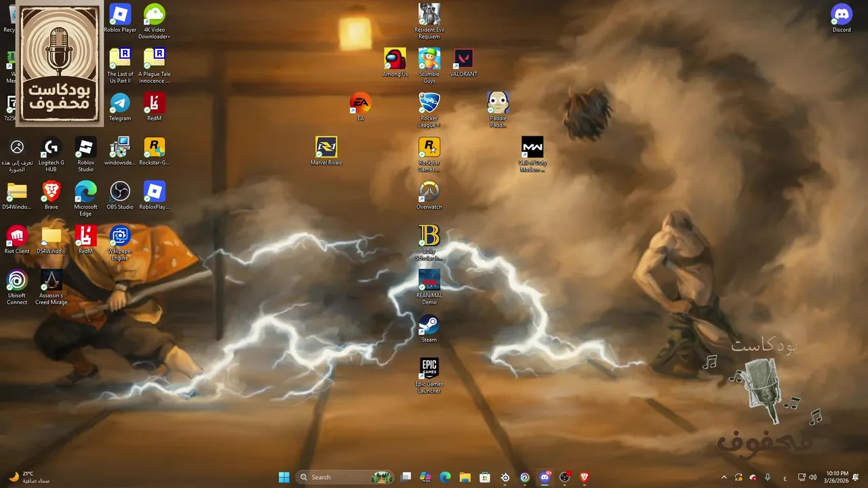Select the Overwatch desktop icon

429,195
